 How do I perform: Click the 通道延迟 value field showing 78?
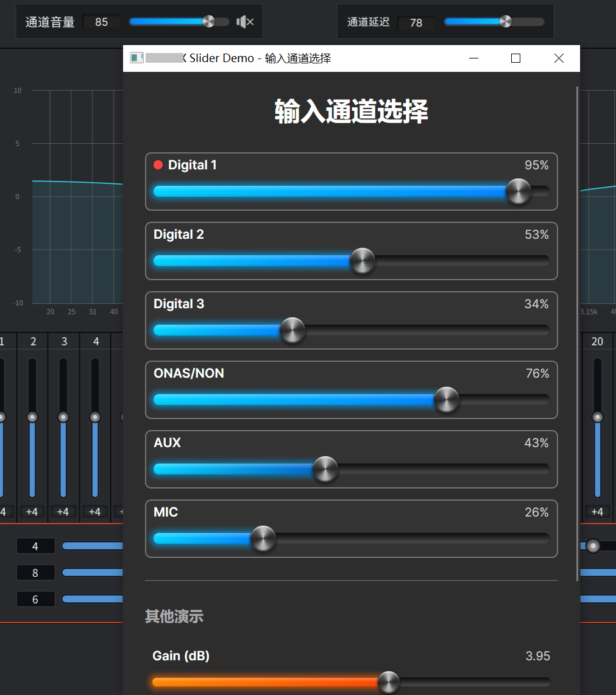tap(417, 23)
